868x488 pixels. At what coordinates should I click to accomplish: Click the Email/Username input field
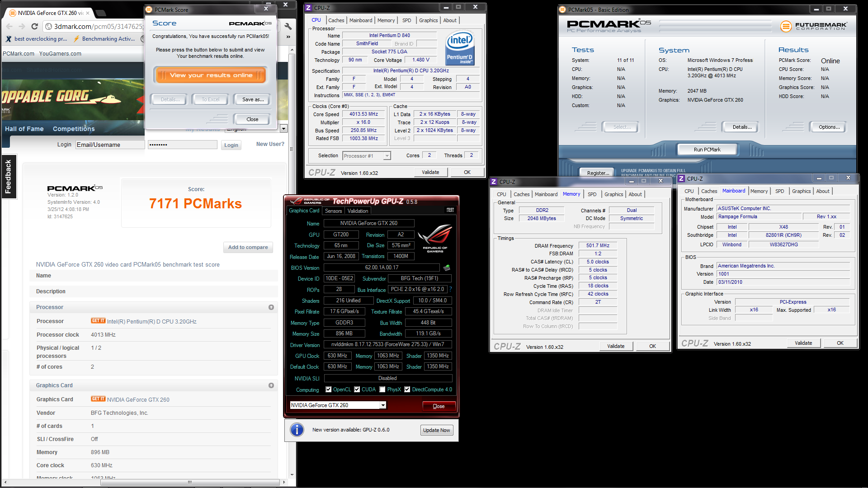point(110,145)
